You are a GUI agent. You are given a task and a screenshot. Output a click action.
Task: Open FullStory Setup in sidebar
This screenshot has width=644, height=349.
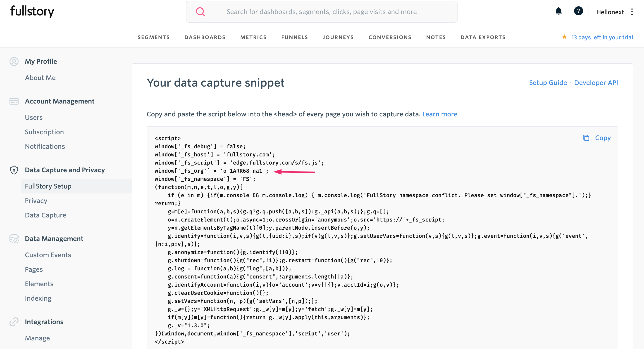pyautogui.click(x=76, y=186)
